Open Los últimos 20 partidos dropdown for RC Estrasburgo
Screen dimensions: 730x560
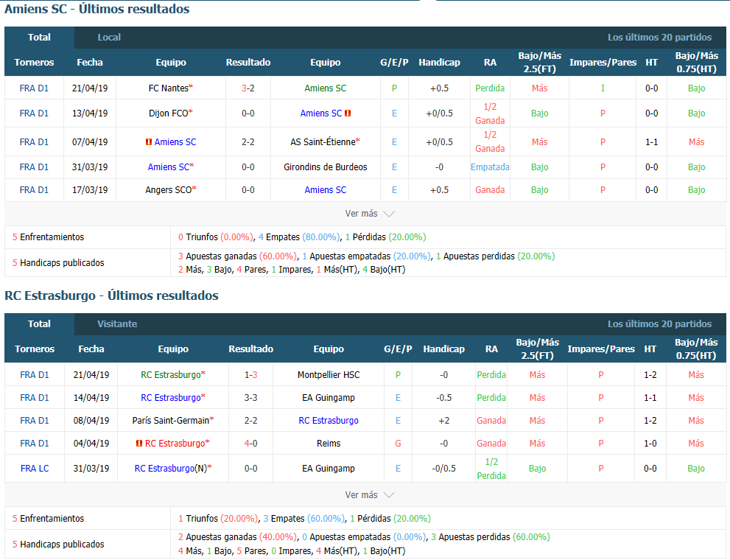point(659,324)
